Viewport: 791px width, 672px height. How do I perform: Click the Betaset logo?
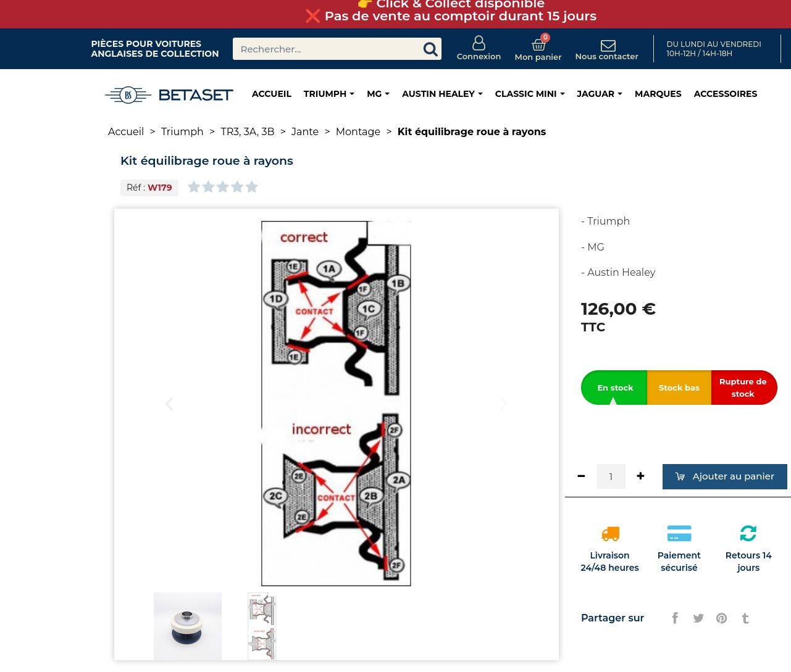[x=169, y=94]
